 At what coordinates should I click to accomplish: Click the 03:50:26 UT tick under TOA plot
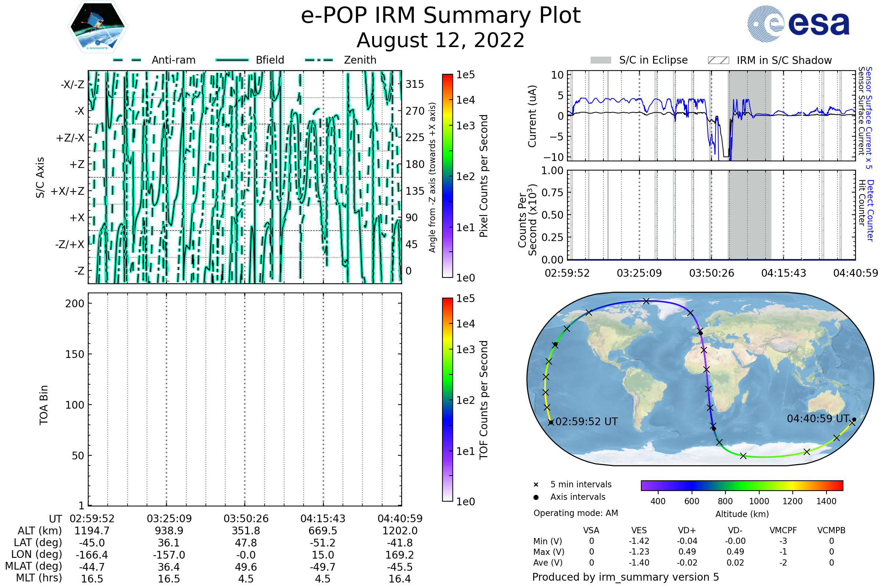point(246,519)
